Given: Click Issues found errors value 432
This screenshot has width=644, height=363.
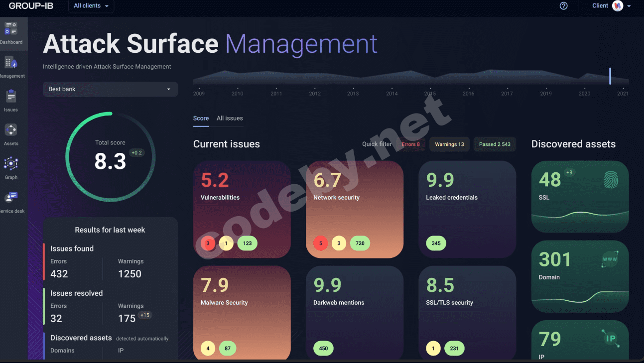Looking at the screenshot, I should pyautogui.click(x=59, y=274).
